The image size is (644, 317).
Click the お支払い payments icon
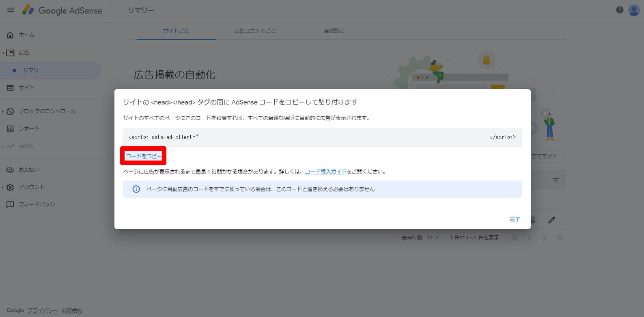[x=10, y=169]
